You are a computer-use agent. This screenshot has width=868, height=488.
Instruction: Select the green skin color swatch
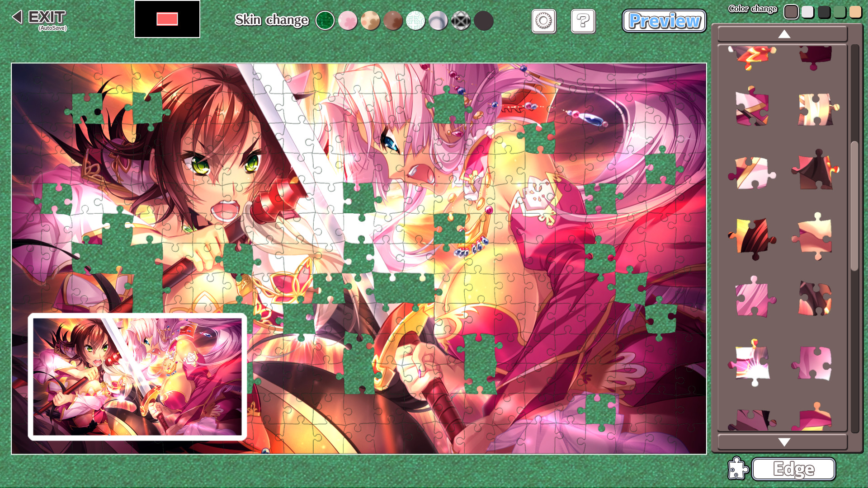325,21
